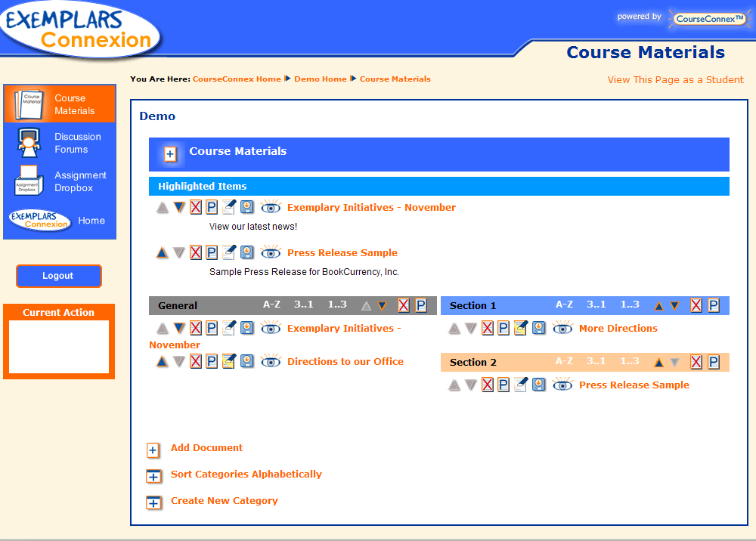The height and width of the screenshot is (541, 756).
Task: Click the Logout button
Action: [x=58, y=276]
